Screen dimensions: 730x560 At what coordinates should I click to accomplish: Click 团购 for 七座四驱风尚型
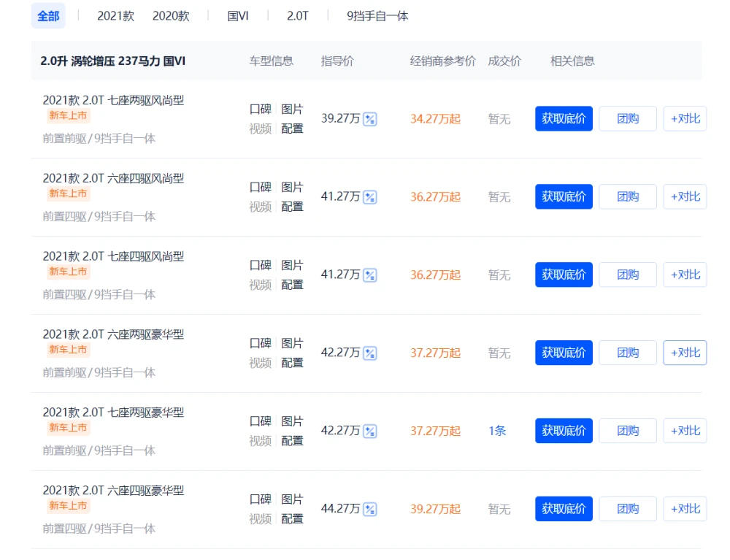[x=628, y=275]
